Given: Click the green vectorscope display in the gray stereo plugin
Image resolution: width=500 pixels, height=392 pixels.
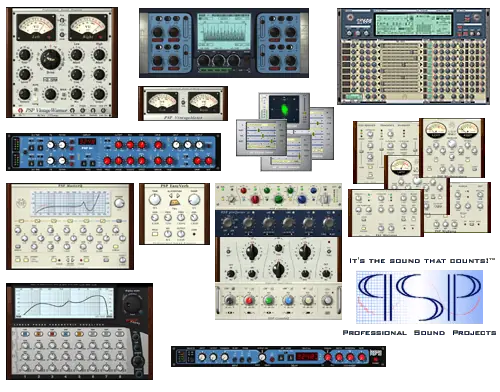Looking at the screenshot, I should point(284,109).
